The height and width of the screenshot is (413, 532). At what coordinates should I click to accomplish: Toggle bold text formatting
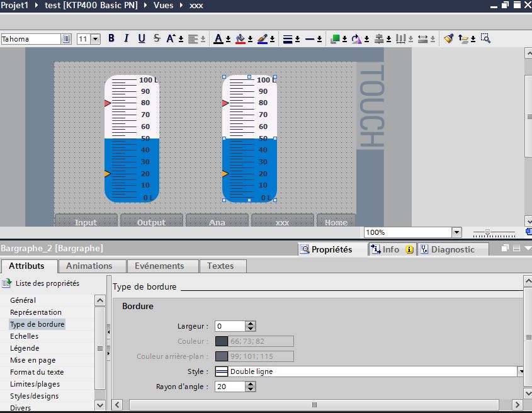111,38
